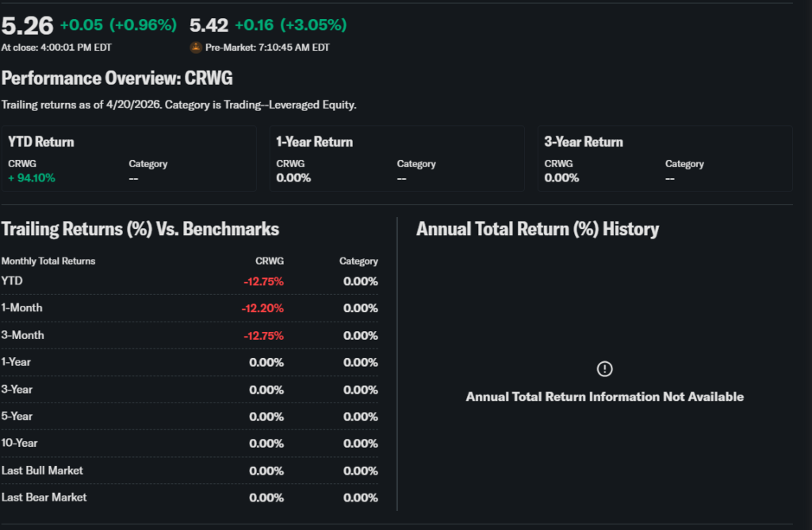Image resolution: width=812 pixels, height=530 pixels.
Task: Click the 10-Year row label
Action: (20, 443)
